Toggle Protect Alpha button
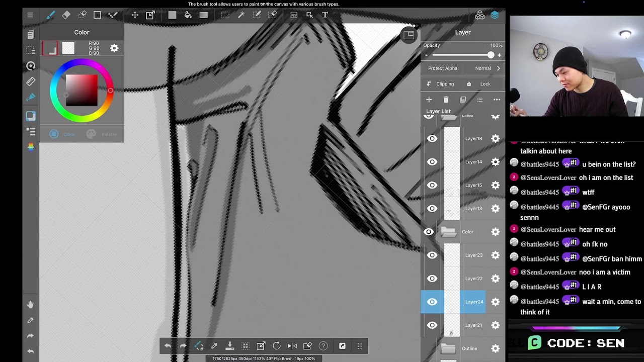644x362 pixels. (443, 68)
